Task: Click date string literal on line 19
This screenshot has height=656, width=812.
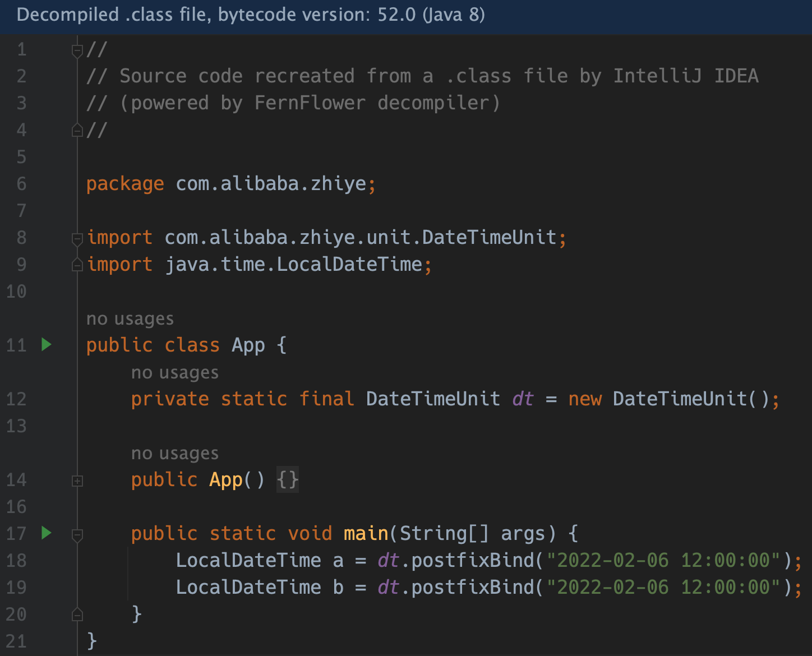Action: (x=663, y=587)
